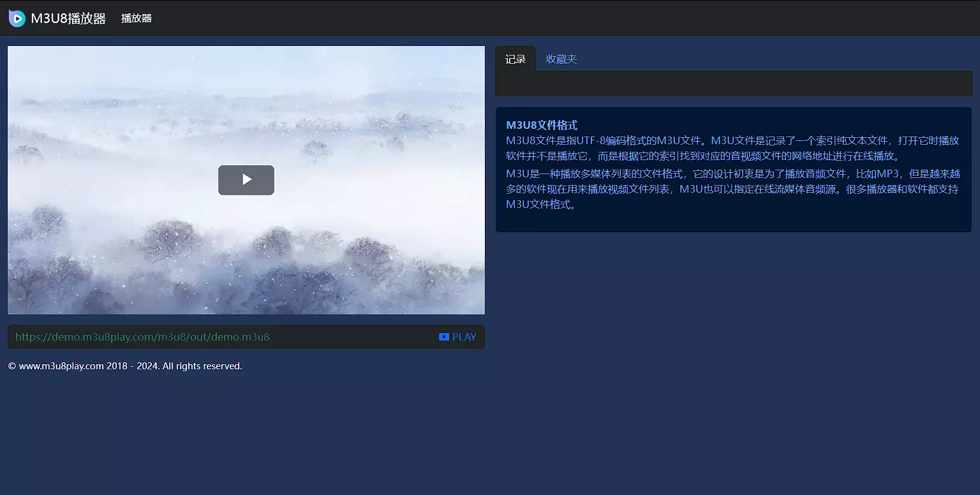Switch to the 收藏夹 tab
Viewport: 980px width, 495px height.
[x=561, y=59]
